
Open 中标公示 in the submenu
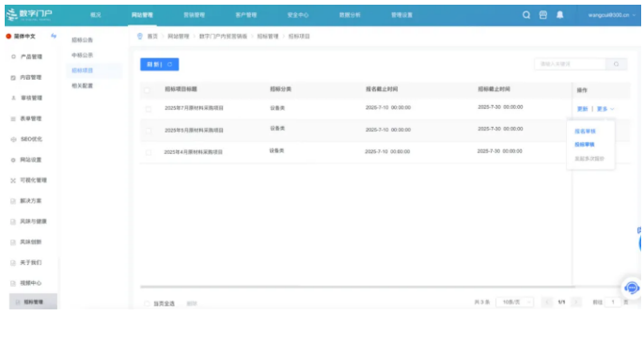82,55
